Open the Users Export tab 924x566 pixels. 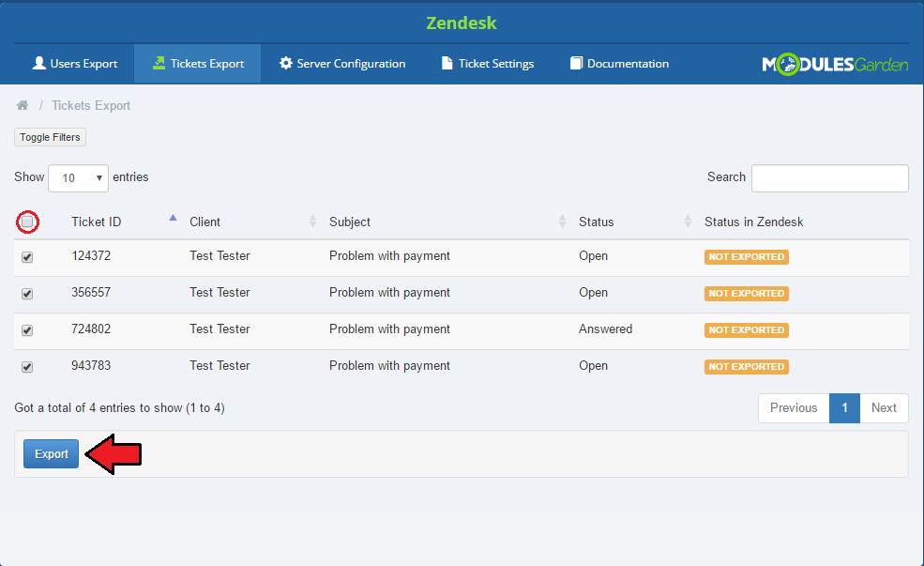(75, 64)
